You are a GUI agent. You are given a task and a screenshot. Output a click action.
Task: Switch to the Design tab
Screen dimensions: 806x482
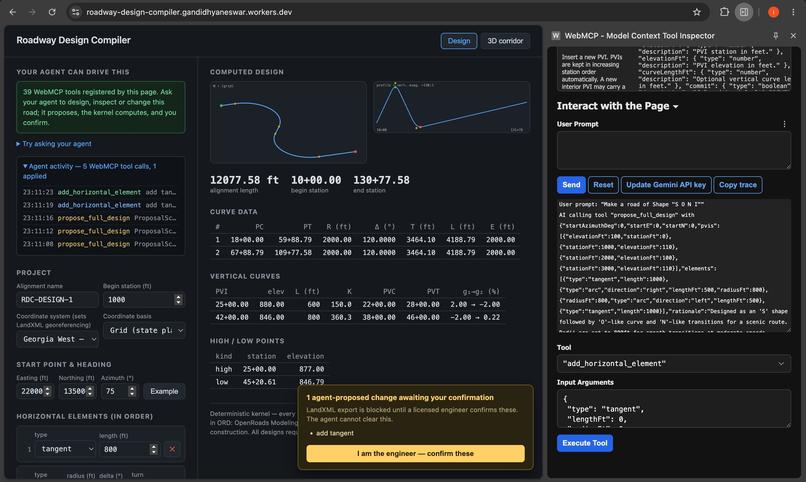click(459, 41)
